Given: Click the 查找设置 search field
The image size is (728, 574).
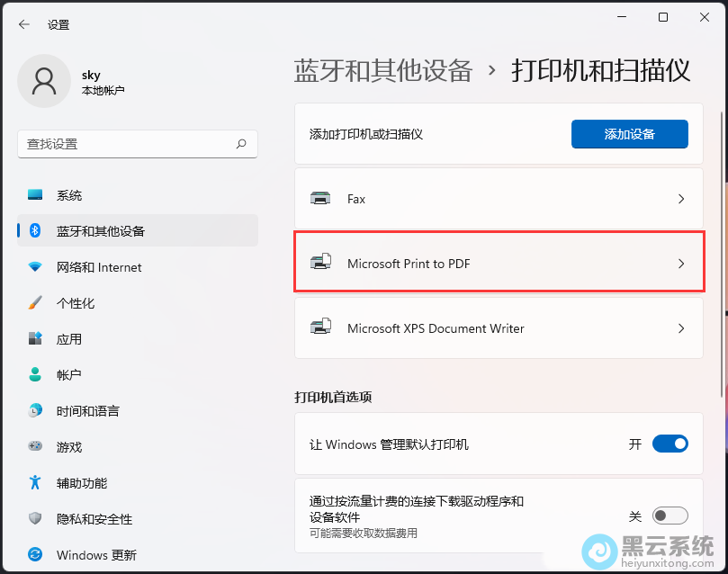Looking at the screenshot, I should [x=126, y=144].
